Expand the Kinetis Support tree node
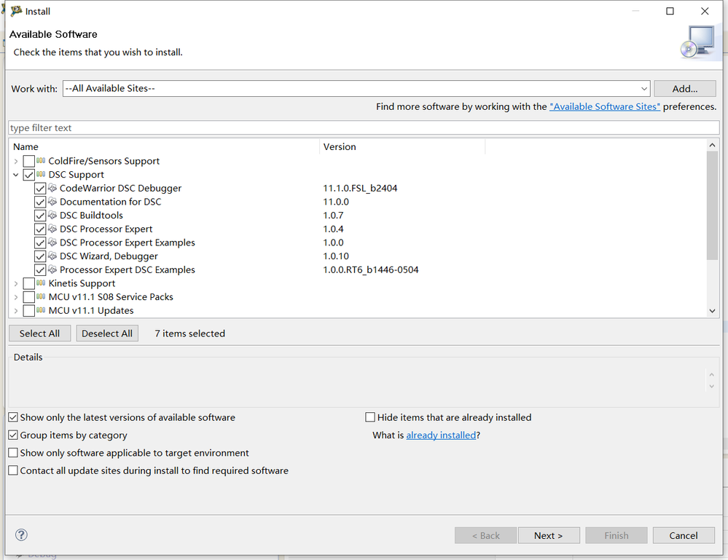The height and width of the screenshot is (560, 728). 16,283
